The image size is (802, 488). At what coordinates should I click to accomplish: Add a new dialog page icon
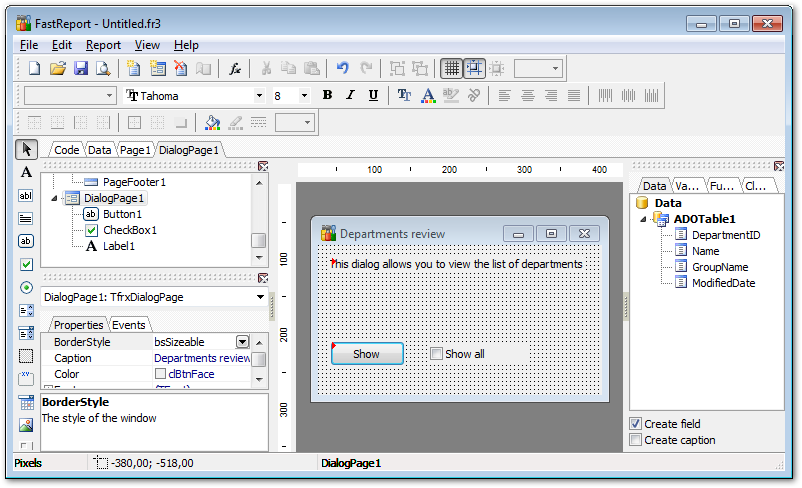[158, 68]
